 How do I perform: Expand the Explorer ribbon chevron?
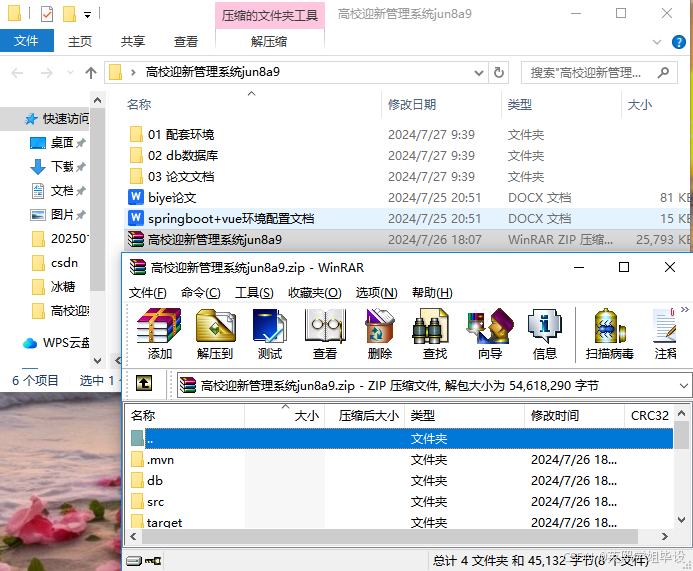click(657, 42)
